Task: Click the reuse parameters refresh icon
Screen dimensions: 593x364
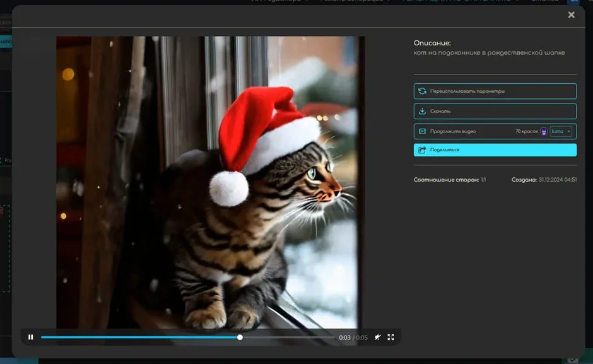Action: point(422,91)
